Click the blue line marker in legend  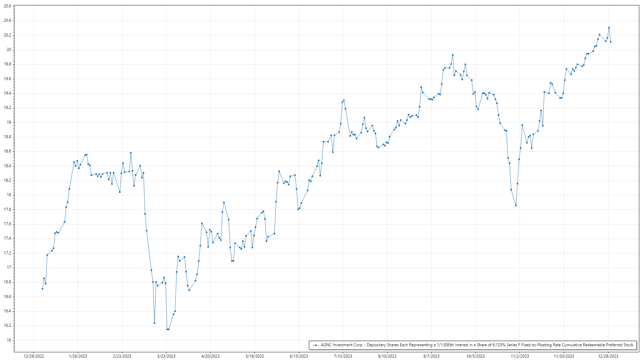[x=315, y=345]
